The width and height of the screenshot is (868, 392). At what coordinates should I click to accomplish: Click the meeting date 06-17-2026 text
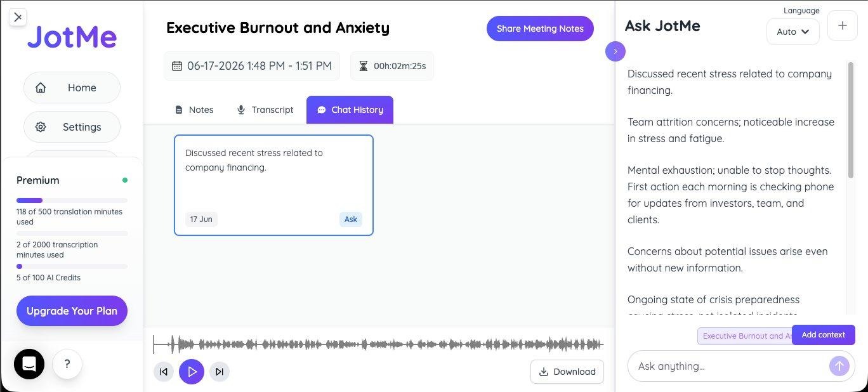point(260,66)
